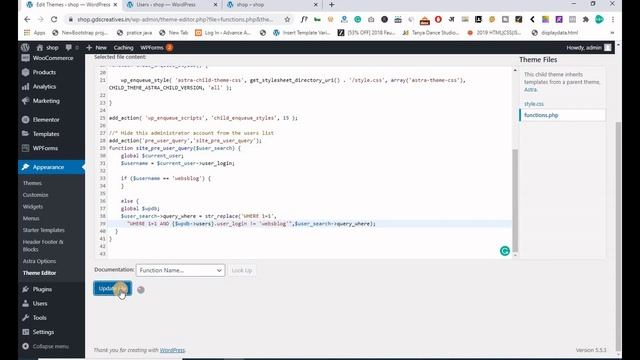
Task: Open the displaydata.html bookmark
Action: 555,33
